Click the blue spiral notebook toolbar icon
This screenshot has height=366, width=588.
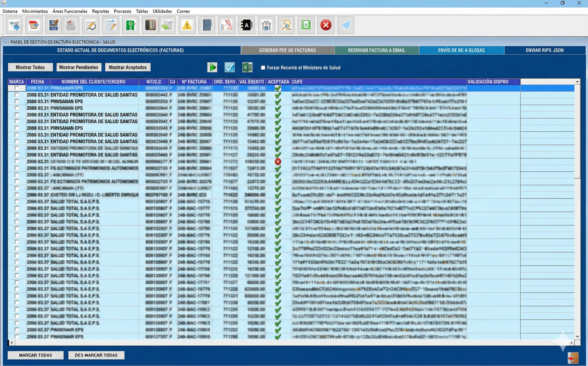point(207,25)
